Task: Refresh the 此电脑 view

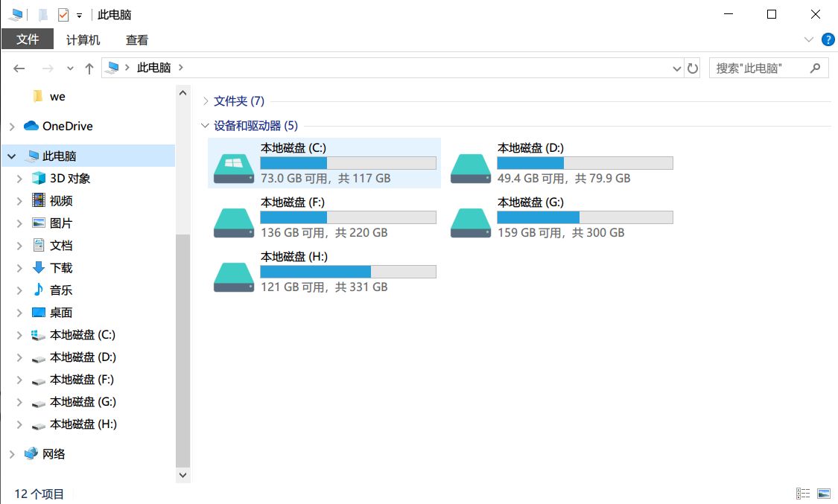Action: 693,68
